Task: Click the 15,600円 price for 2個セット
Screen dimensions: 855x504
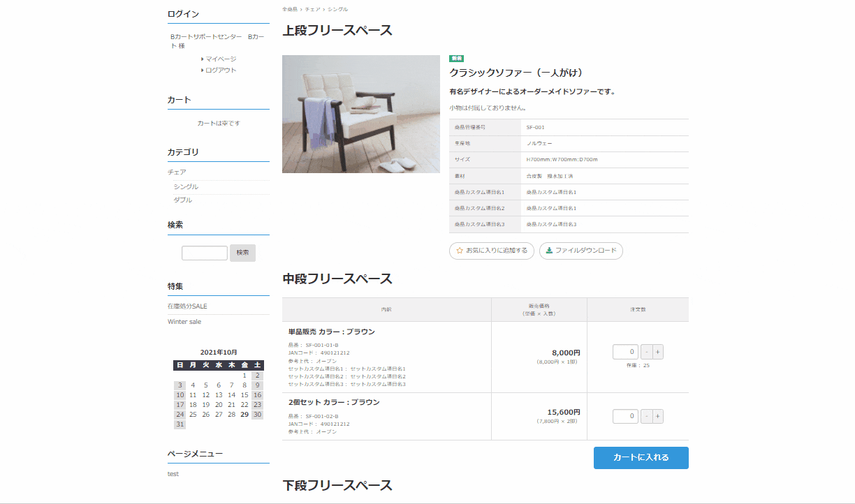Action: pos(564,413)
